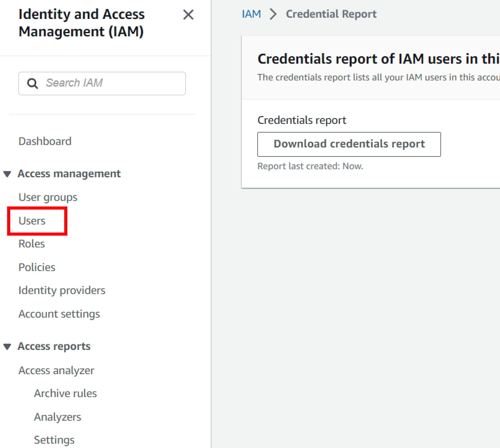Click the search magnifier icon
This screenshot has width=500, height=448.
pyautogui.click(x=33, y=83)
